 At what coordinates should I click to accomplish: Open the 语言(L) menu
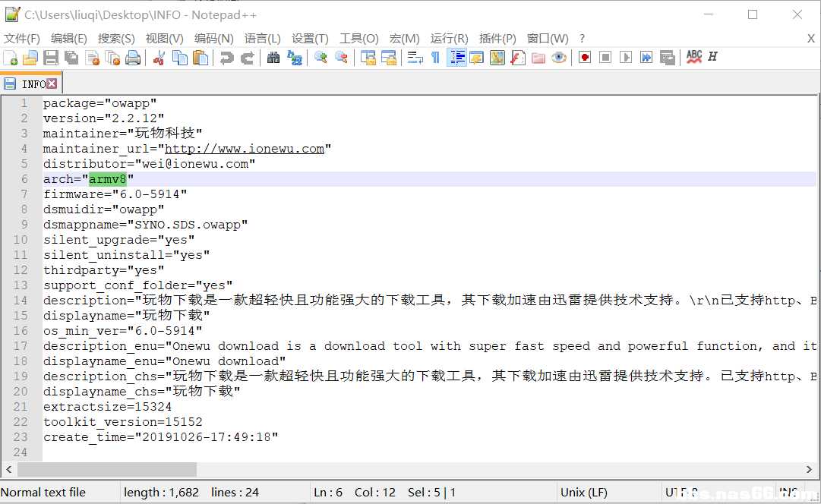coord(262,39)
